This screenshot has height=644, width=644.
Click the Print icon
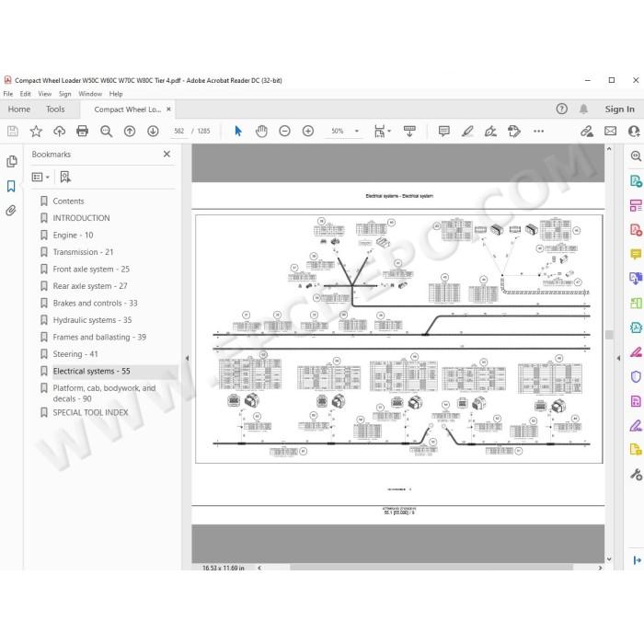pyautogui.click(x=83, y=131)
